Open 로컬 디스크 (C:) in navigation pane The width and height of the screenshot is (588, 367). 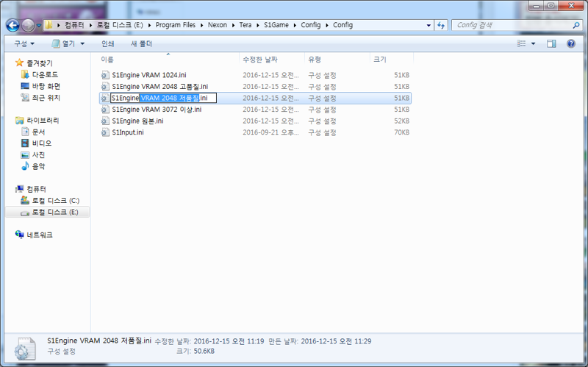tap(56, 200)
